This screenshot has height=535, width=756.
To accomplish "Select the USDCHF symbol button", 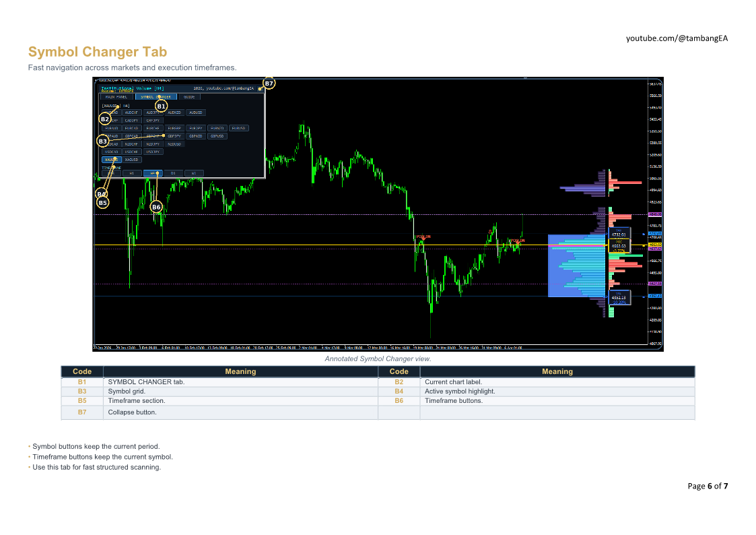I will [131, 152].
